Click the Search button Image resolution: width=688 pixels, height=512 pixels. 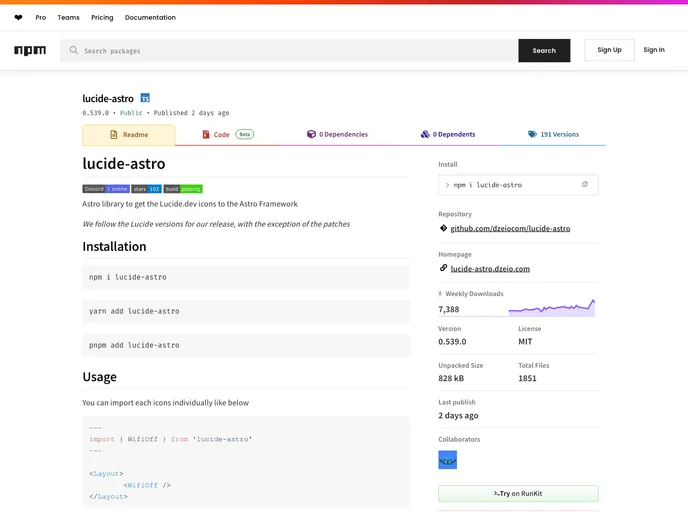(x=544, y=50)
